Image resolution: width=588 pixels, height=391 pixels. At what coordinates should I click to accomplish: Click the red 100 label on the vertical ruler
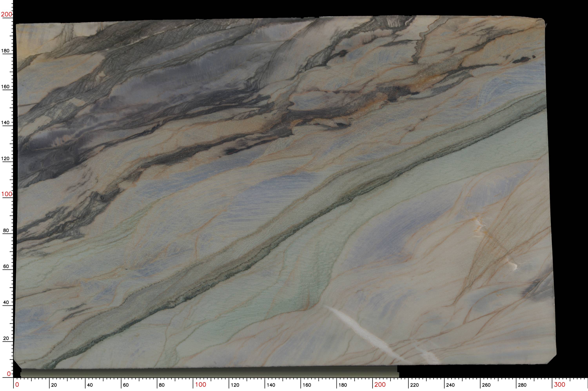(x=6, y=194)
